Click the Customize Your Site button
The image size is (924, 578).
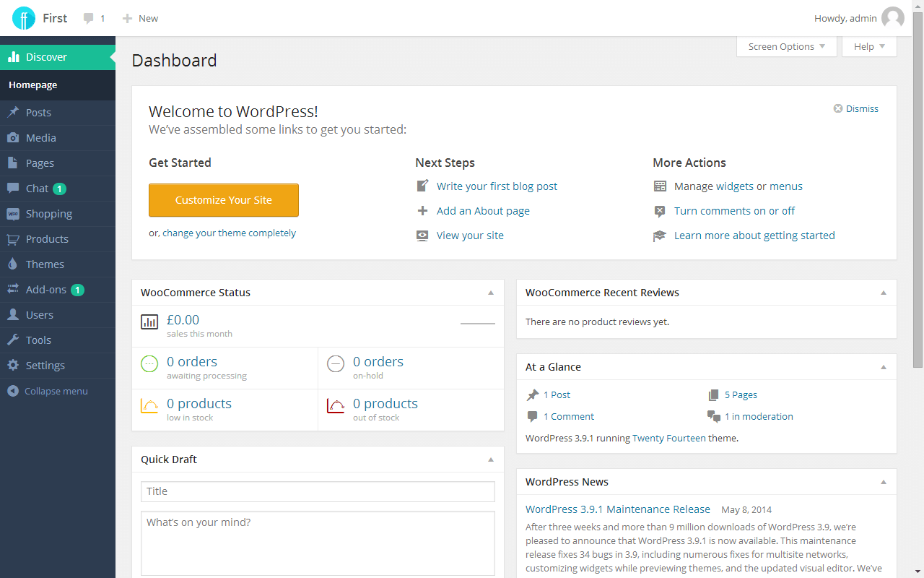click(x=224, y=200)
